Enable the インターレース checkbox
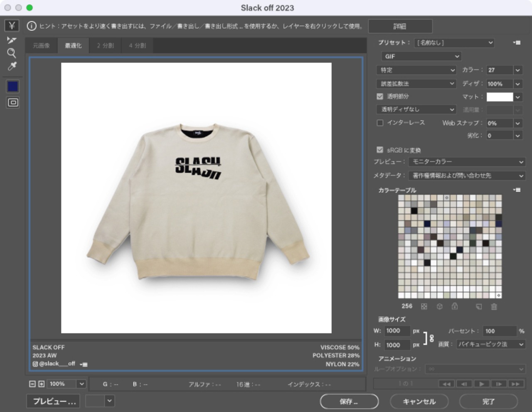Screen dimensions: 532x412 click(380, 123)
